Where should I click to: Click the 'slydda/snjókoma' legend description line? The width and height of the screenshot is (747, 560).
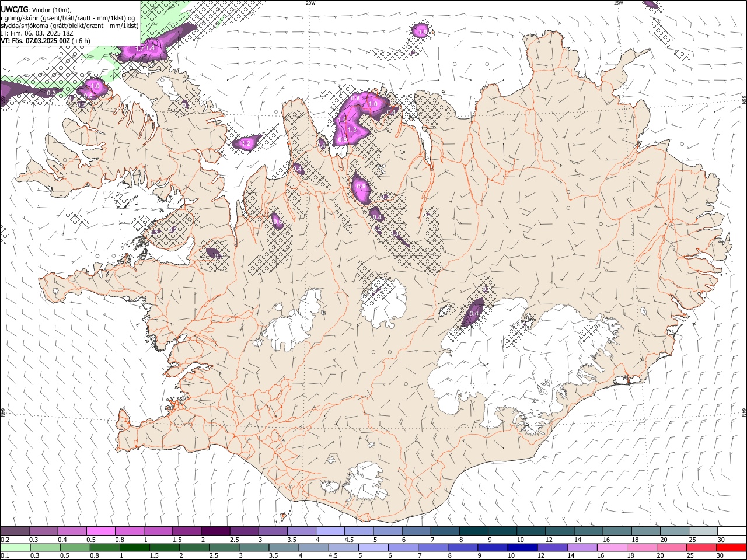point(69,26)
